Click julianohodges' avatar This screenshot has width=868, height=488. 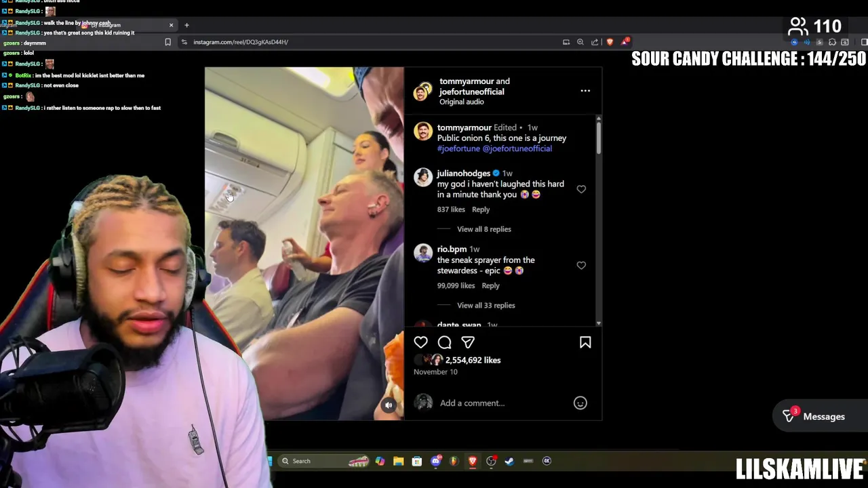(423, 177)
